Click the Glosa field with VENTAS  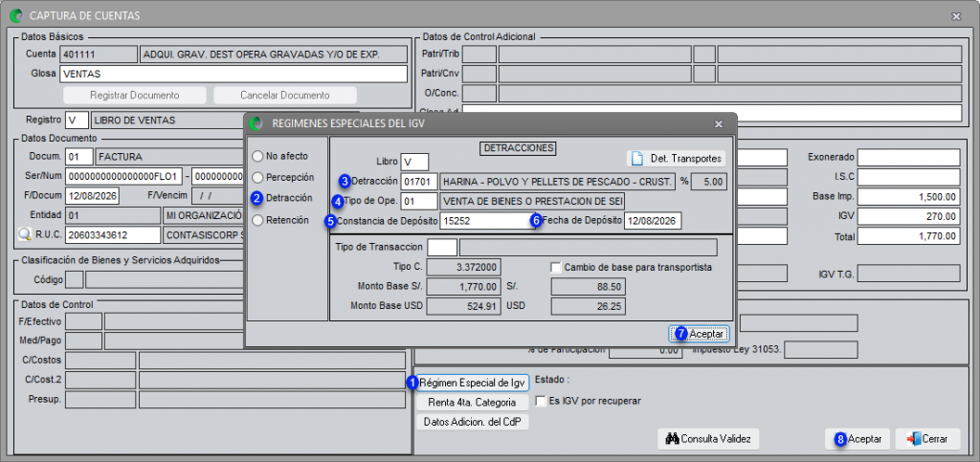click(234, 74)
